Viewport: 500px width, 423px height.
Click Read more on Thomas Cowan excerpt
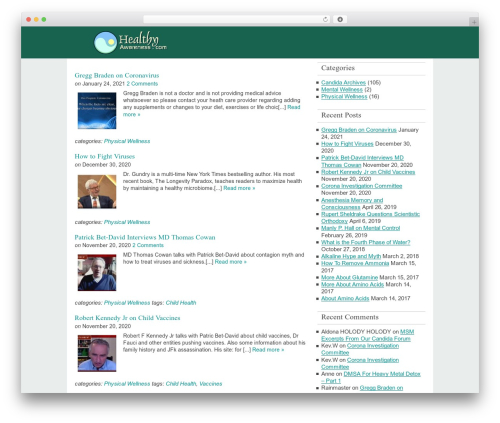231,262
